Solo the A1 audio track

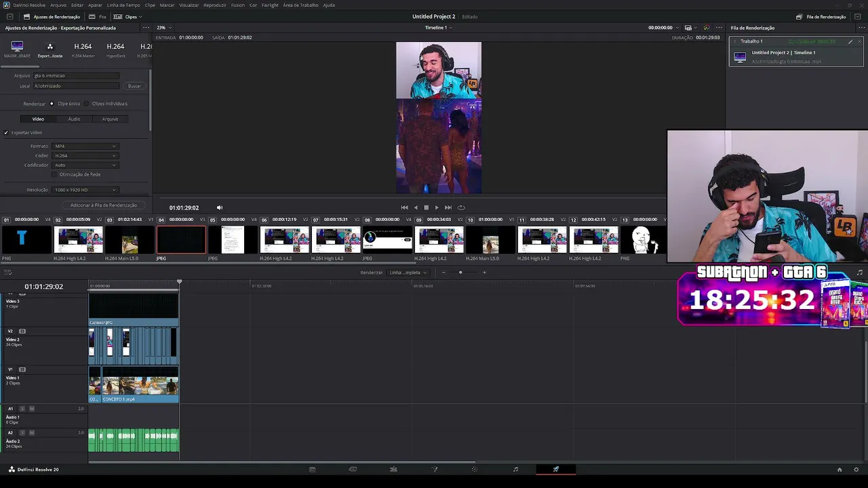click(x=22, y=409)
